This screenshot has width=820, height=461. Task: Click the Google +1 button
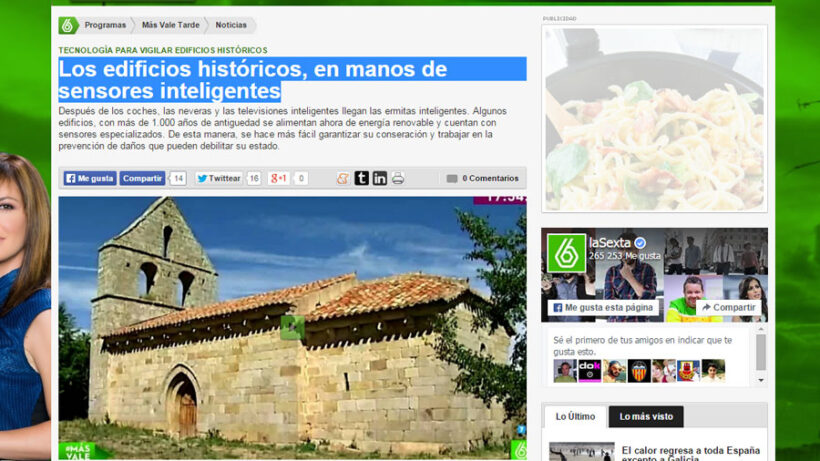[279, 178]
